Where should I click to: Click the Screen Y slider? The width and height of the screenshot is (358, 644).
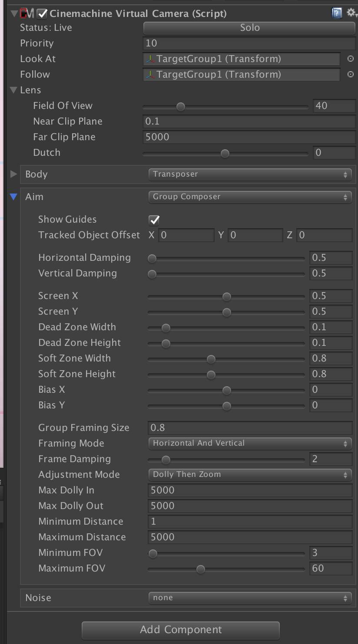click(226, 312)
